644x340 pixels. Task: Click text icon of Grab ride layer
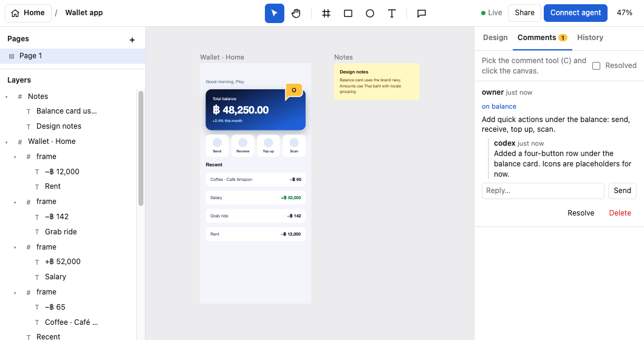click(x=37, y=232)
